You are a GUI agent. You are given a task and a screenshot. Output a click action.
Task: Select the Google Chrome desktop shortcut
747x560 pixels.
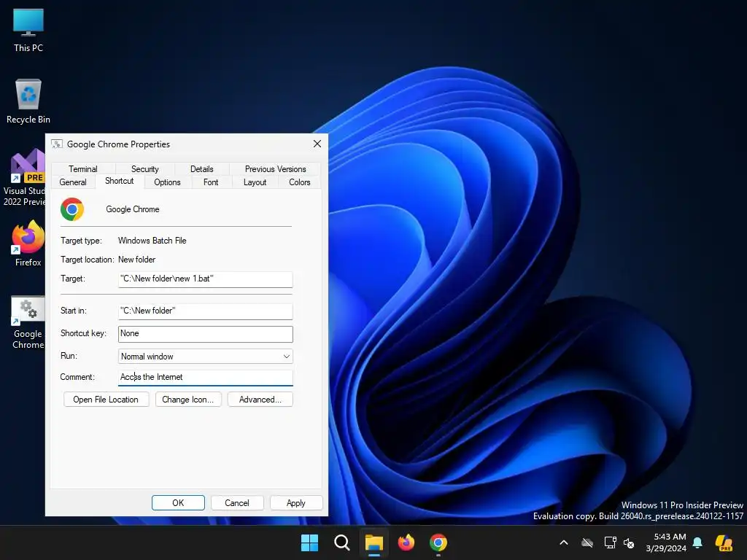pyautogui.click(x=28, y=322)
